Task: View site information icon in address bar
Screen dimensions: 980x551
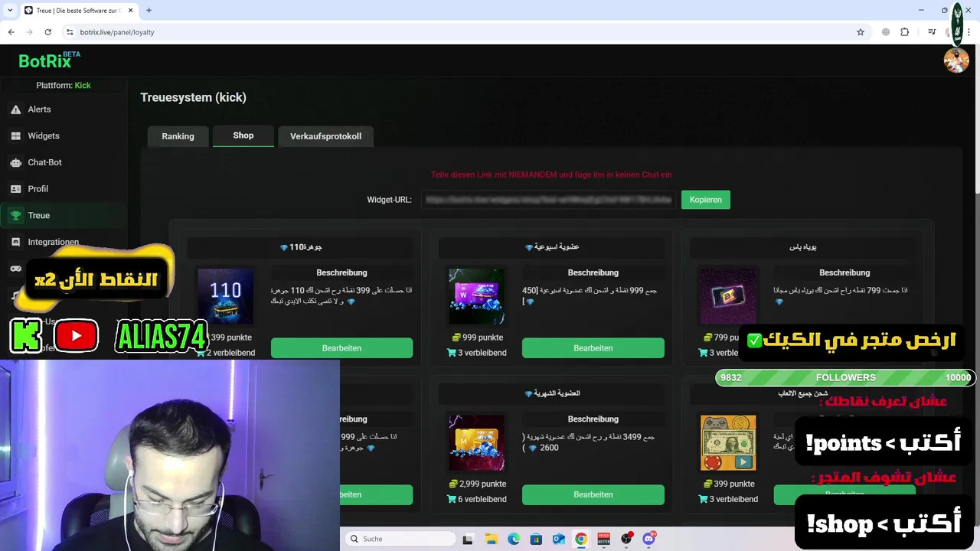Action: [x=70, y=32]
